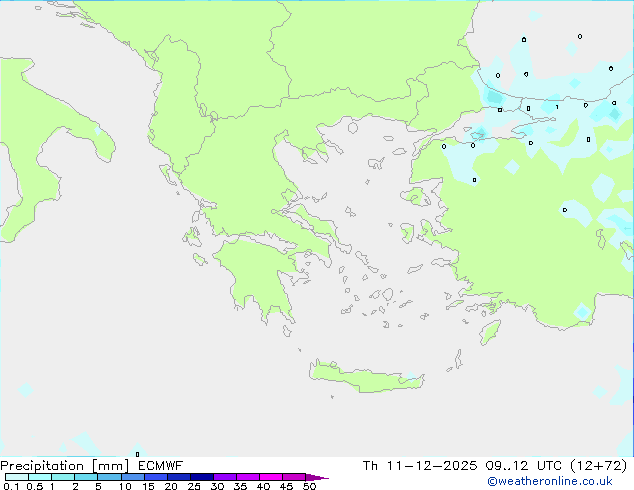Click the island of Rhodes
This screenshot has width=634, height=490.
[489, 332]
